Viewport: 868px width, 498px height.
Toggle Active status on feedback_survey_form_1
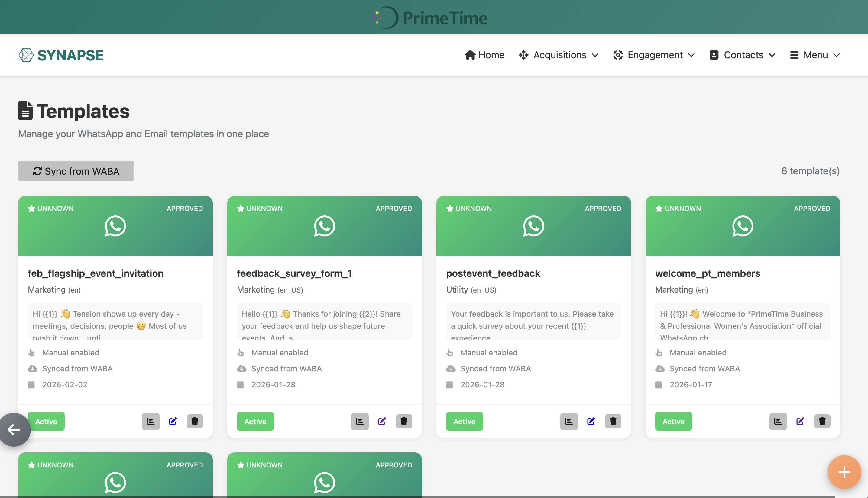[255, 421]
